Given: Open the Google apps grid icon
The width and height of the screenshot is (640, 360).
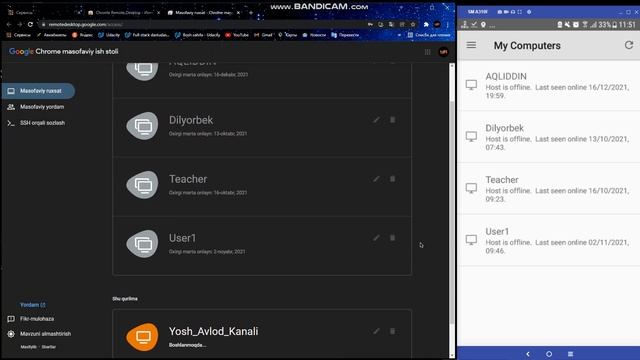Looking at the screenshot, I should tap(427, 52).
